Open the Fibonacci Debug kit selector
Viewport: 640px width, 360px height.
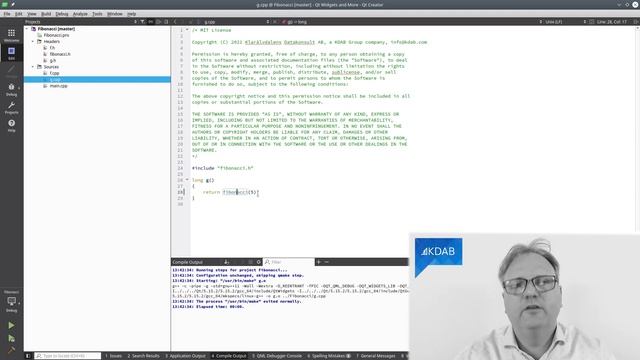[x=11, y=302]
